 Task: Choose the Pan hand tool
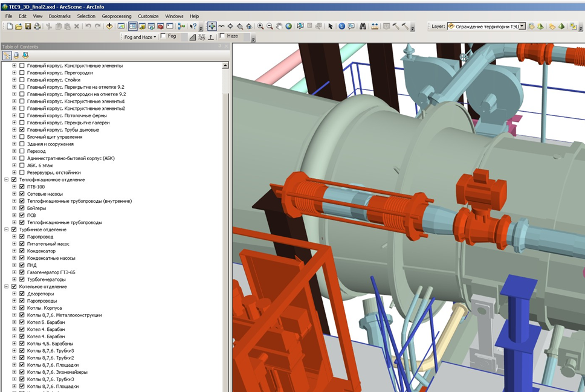279,26
